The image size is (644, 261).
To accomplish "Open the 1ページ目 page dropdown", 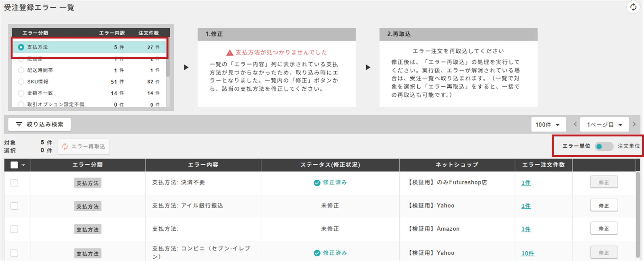I will coord(604,125).
